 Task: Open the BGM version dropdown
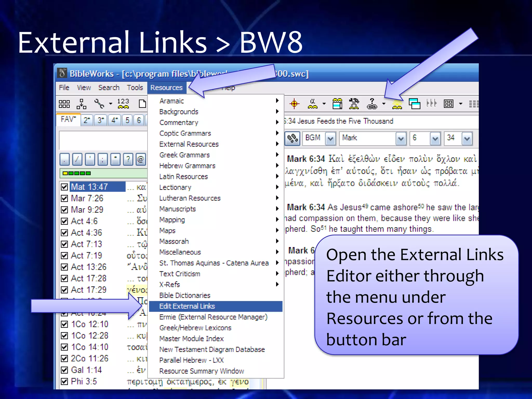pyautogui.click(x=330, y=138)
